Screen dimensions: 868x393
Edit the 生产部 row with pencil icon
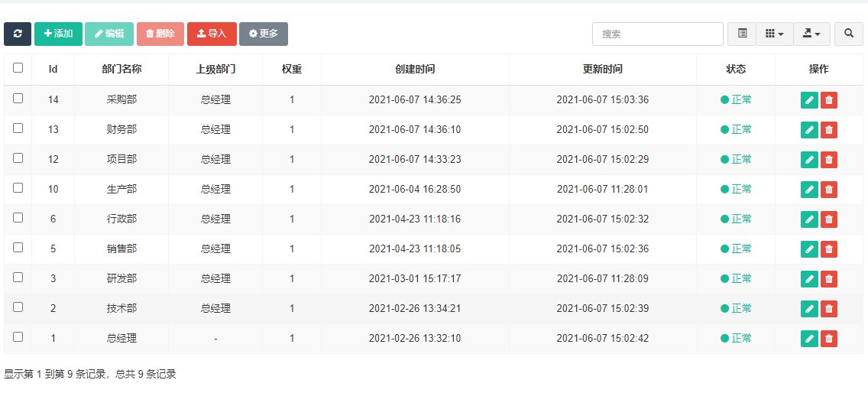pos(809,190)
